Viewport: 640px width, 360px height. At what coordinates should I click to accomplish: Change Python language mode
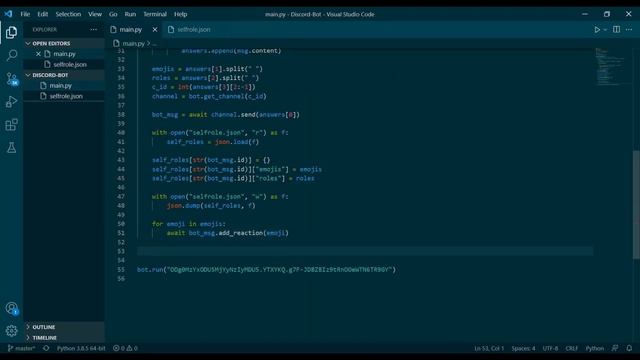tap(595, 348)
